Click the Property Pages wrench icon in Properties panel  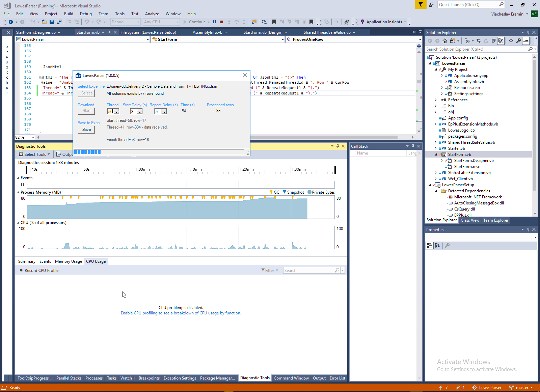(447, 246)
